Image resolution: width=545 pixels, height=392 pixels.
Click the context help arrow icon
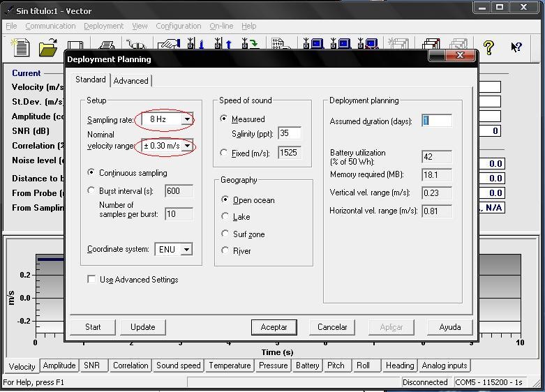click(x=516, y=47)
